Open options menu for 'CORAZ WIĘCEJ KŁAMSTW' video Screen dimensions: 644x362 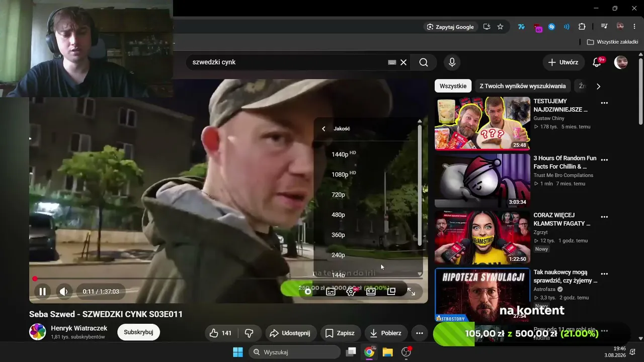(604, 217)
